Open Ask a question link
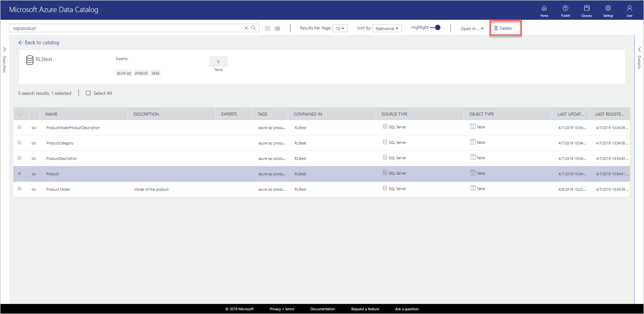The image size is (644, 314). coord(407,309)
